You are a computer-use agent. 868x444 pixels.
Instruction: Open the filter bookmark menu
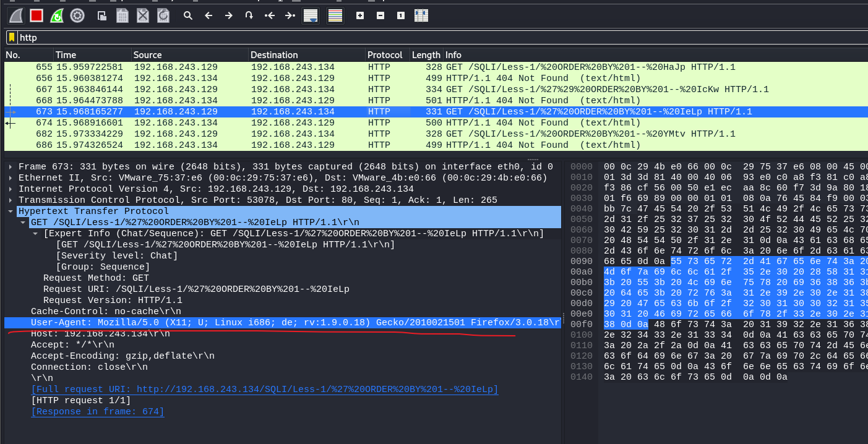tap(11, 37)
